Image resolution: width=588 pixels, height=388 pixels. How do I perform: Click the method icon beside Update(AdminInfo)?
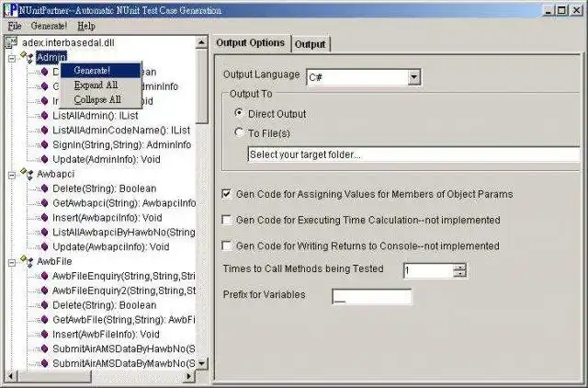[44, 159]
